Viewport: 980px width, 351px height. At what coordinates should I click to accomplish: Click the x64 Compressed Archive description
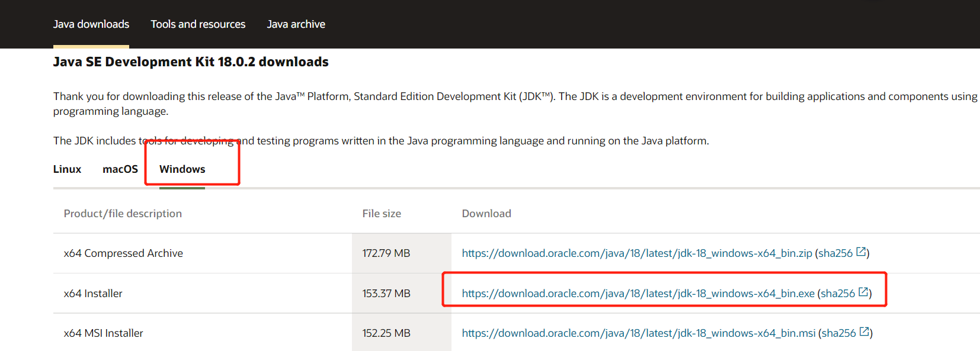pyautogui.click(x=123, y=253)
